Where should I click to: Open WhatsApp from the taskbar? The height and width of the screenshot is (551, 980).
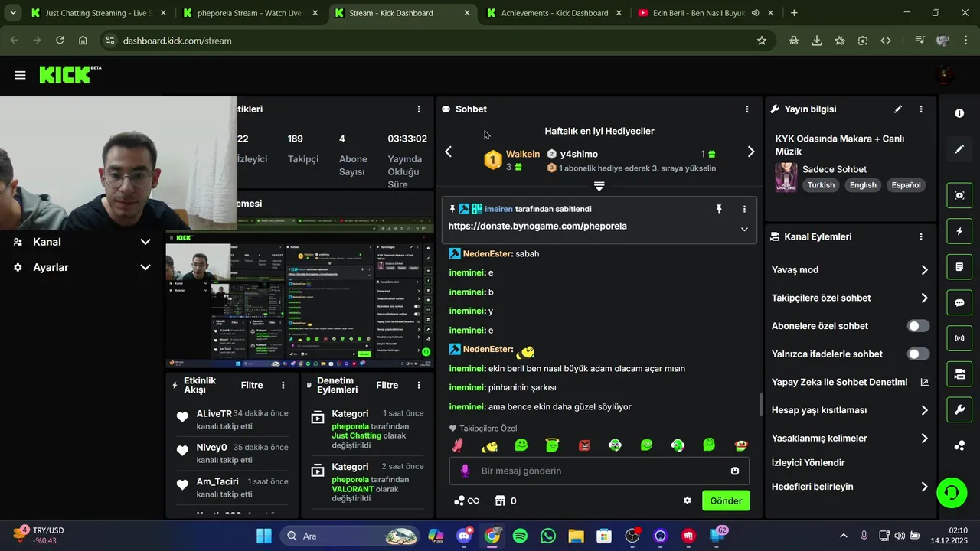pos(548,536)
